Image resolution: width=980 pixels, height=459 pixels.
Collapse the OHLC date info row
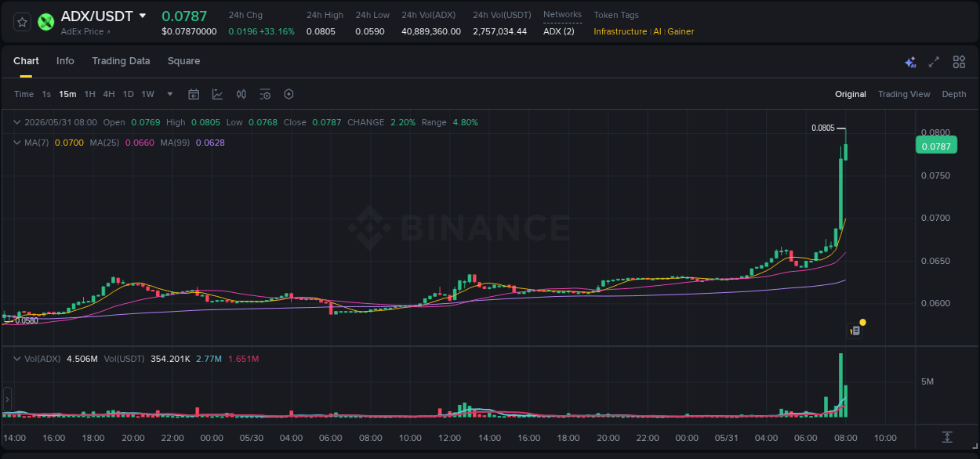click(x=17, y=122)
